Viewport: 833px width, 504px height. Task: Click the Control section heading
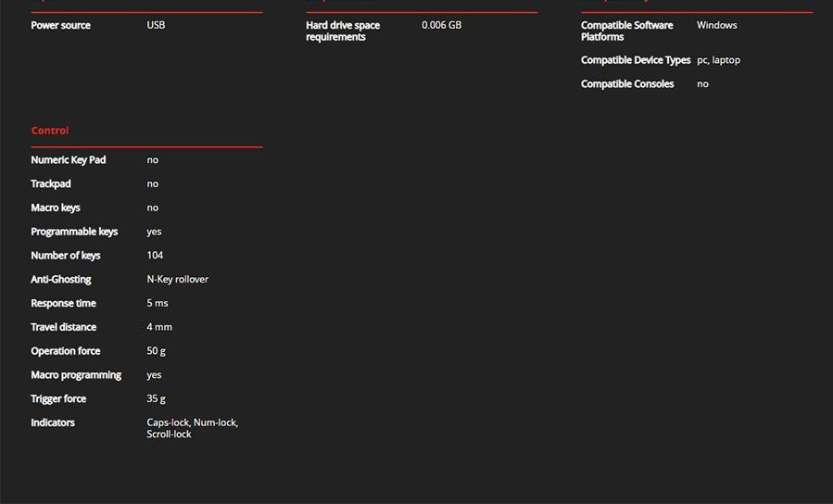pos(50,131)
